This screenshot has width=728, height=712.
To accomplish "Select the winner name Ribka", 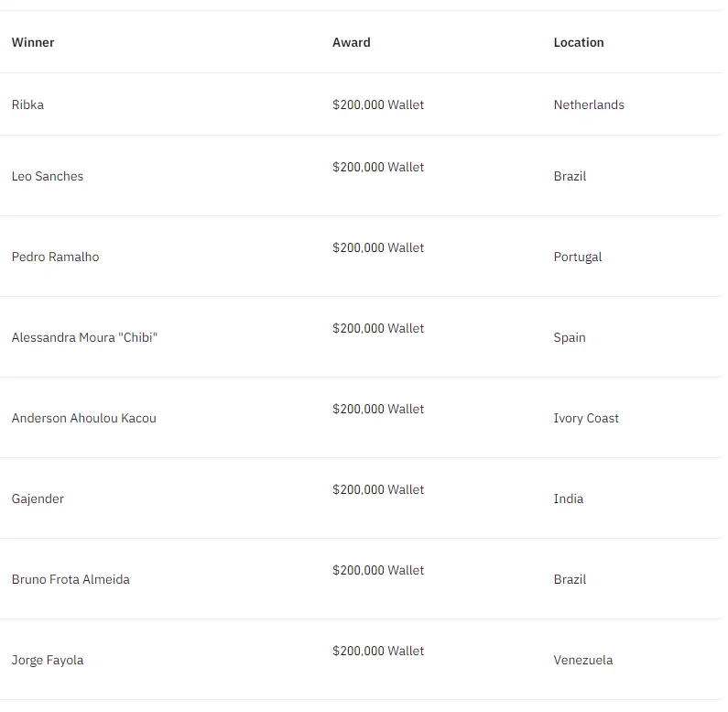I will pyautogui.click(x=27, y=104).
